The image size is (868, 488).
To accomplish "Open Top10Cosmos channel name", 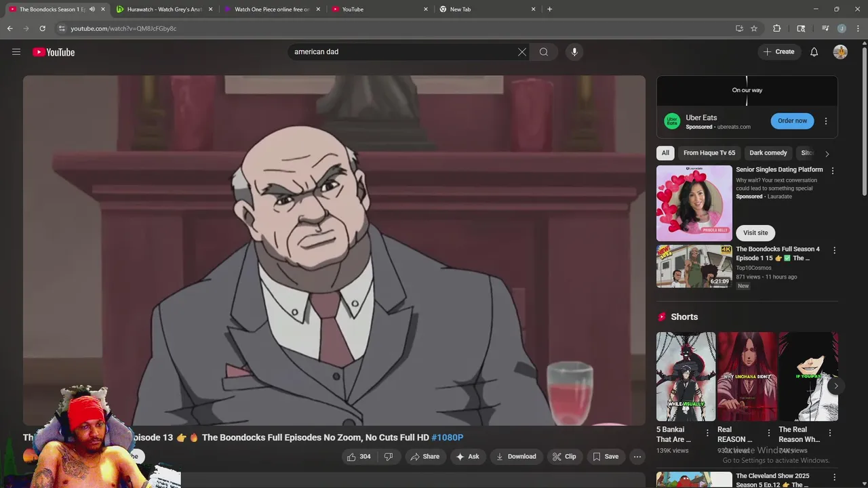I will pyautogui.click(x=753, y=268).
